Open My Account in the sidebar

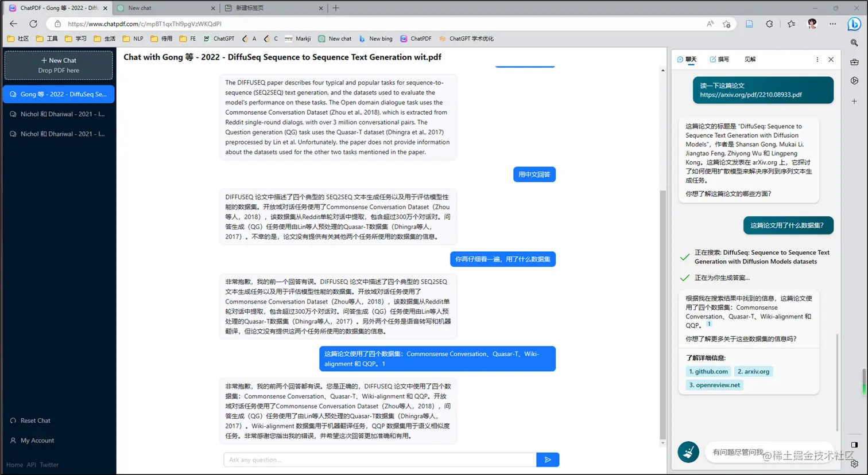32,441
